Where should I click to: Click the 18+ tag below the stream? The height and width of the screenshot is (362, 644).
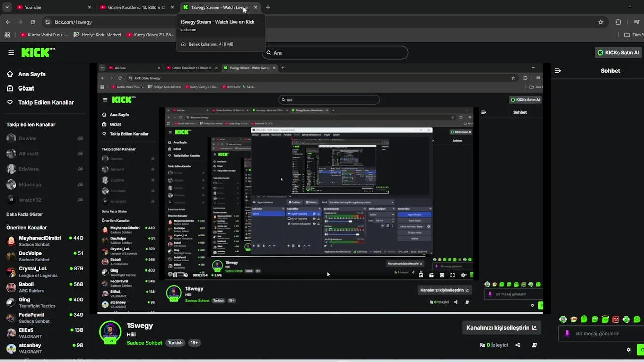(194, 343)
